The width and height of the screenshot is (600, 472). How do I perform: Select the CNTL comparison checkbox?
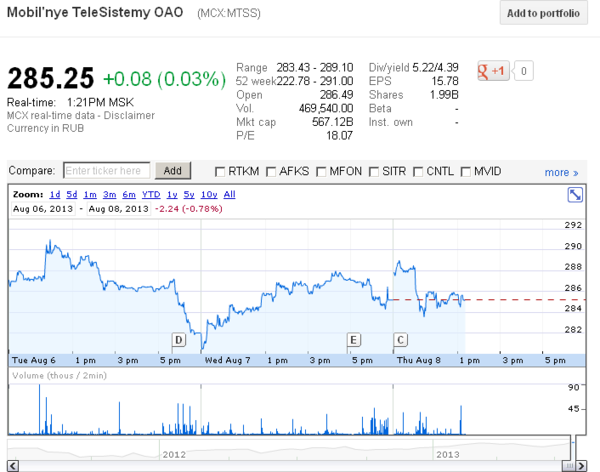pos(418,172)
